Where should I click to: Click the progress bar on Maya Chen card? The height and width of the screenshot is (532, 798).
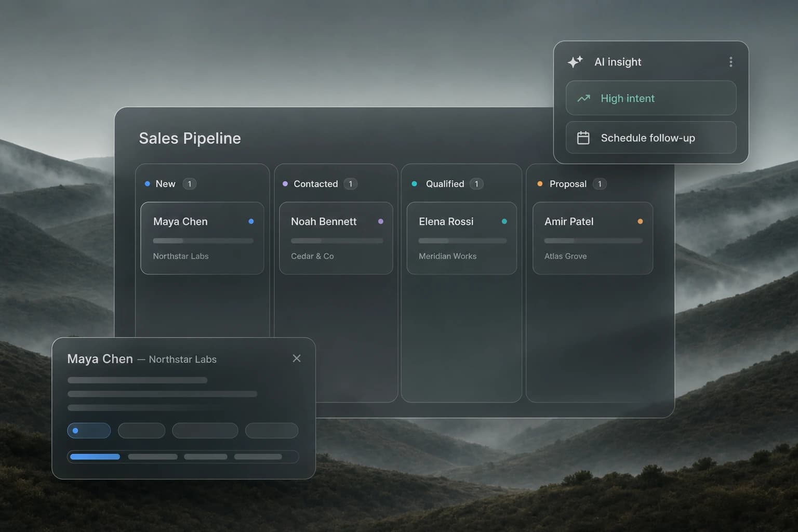[x=203, y=241]
